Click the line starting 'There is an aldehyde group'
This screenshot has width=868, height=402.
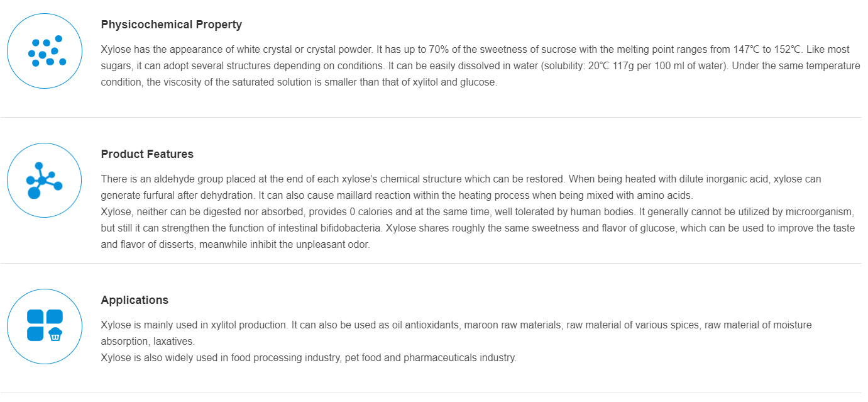tap(461, 179)
